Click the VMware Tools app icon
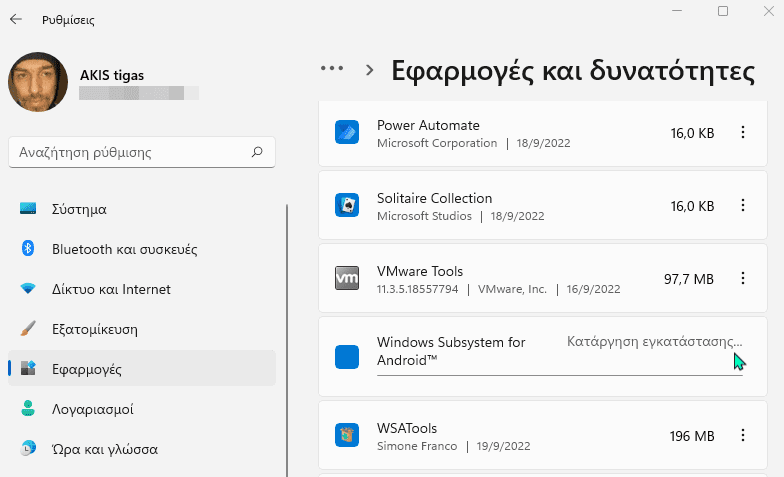 [347, 278]
